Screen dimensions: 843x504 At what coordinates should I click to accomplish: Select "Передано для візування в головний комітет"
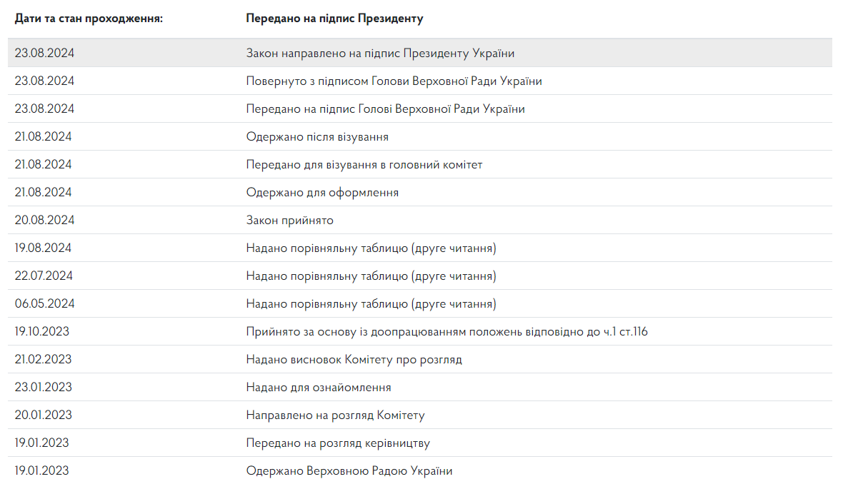(364, 165)
